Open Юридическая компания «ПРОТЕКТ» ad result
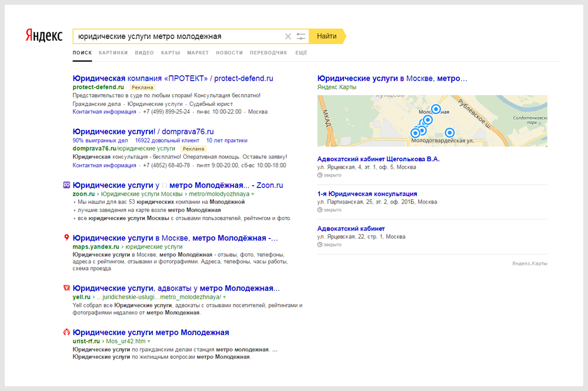The width and height of the screenshot is (588, 391). coord(173,78)
